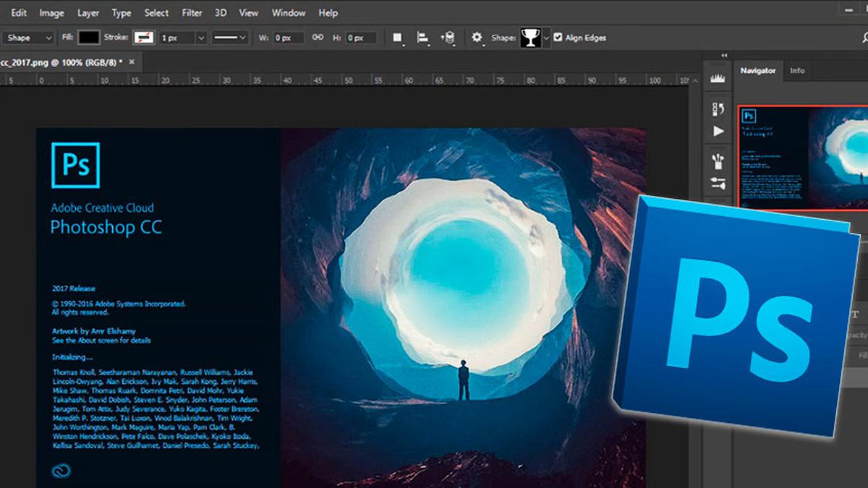Click the black Fill color swatch

[x=89, y=38]
